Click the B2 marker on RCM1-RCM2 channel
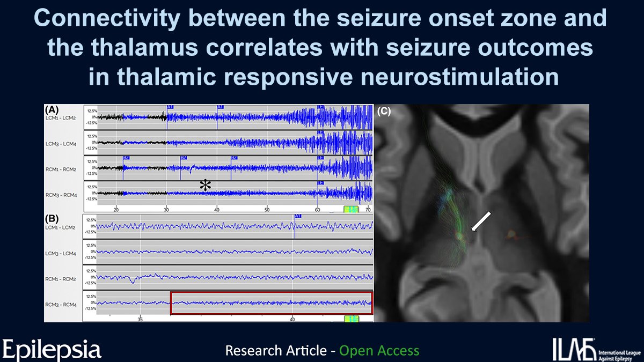The height and width of the screenshot is (362, 644). click(125, 157)
